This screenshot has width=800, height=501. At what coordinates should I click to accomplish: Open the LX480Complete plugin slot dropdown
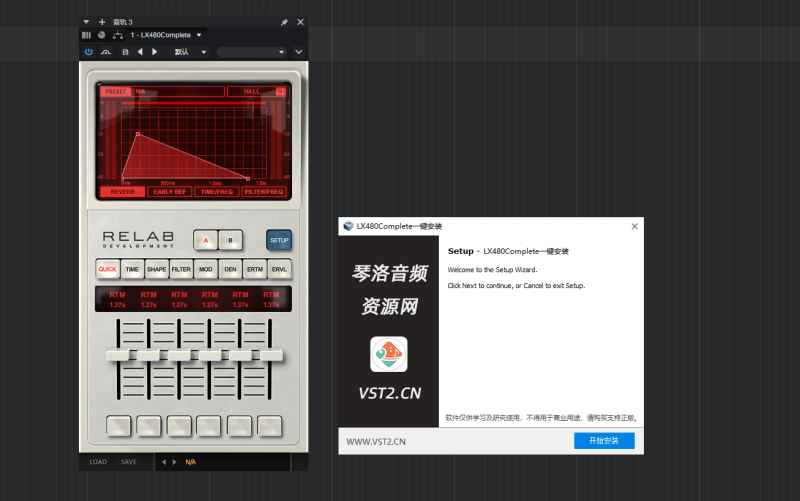199,35
